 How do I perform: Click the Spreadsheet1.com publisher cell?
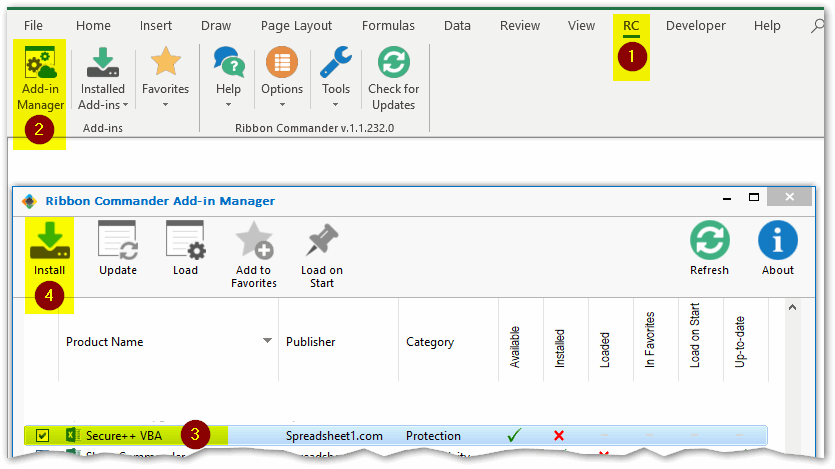click(334, 436)
